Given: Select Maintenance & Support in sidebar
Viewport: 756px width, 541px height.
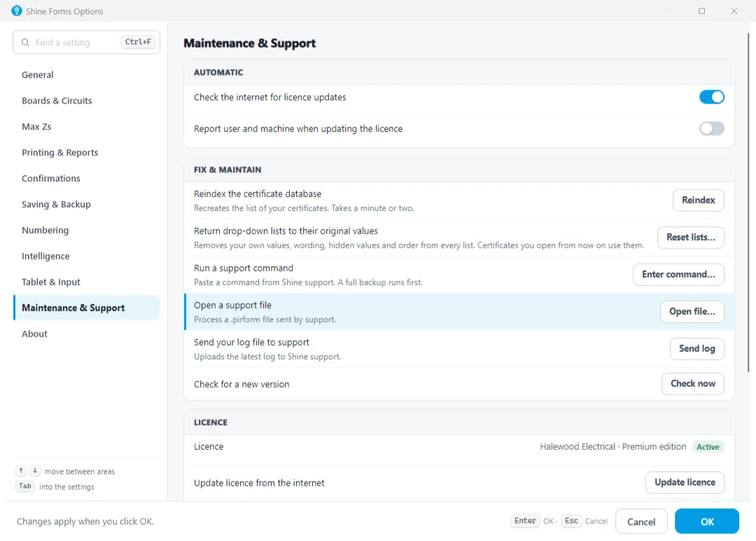Looking at the screenshot, I should 86,308.
